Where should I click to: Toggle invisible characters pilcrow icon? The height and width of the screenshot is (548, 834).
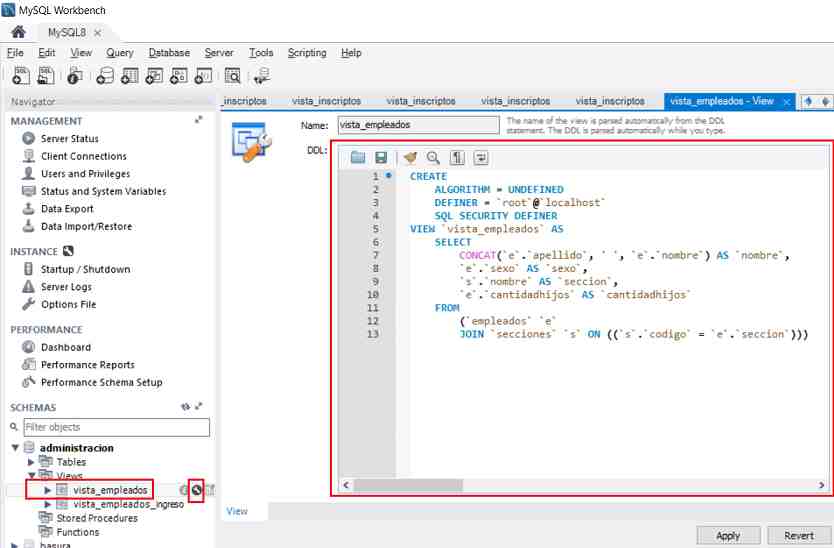(457, 157)
